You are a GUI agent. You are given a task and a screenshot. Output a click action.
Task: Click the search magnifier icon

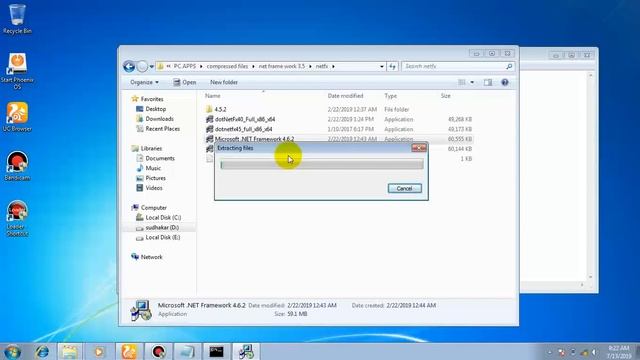tap(509, 66)
